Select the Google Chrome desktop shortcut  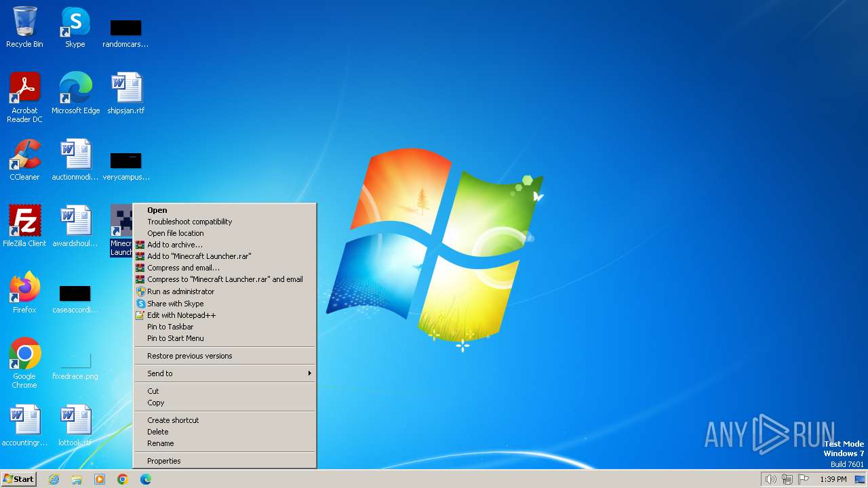click(x=24, y=363)
